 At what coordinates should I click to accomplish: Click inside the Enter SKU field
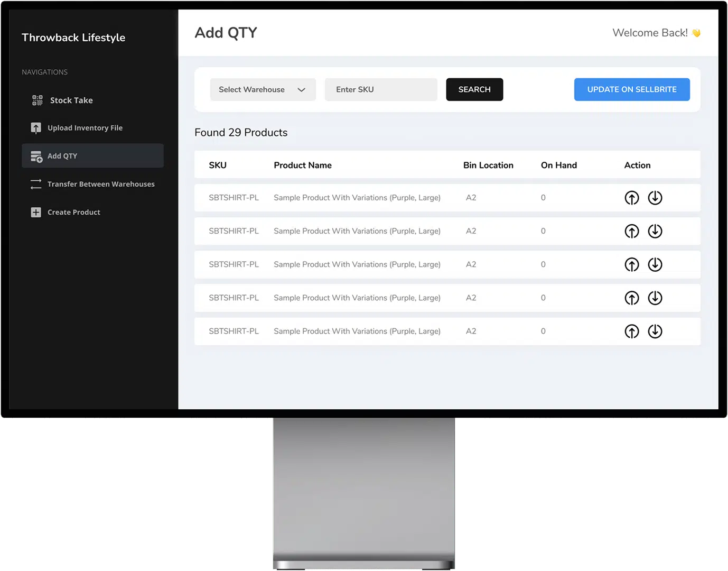(380, 89)
